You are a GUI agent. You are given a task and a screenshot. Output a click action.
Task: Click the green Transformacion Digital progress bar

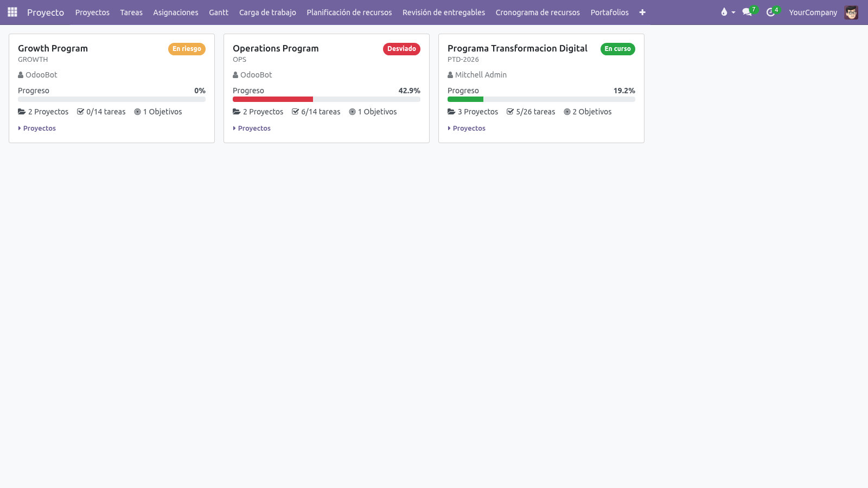pyautogui.click(x=465, y=99)
